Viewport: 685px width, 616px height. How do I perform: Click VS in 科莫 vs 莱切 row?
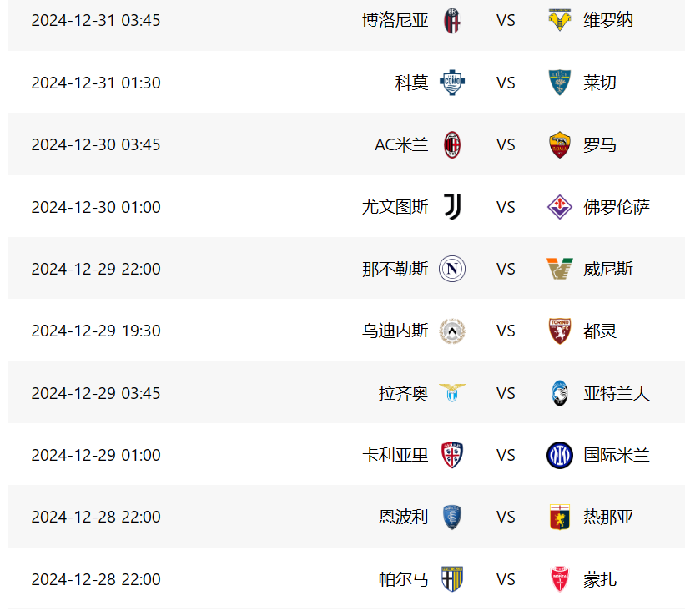(x=506, y=83)
